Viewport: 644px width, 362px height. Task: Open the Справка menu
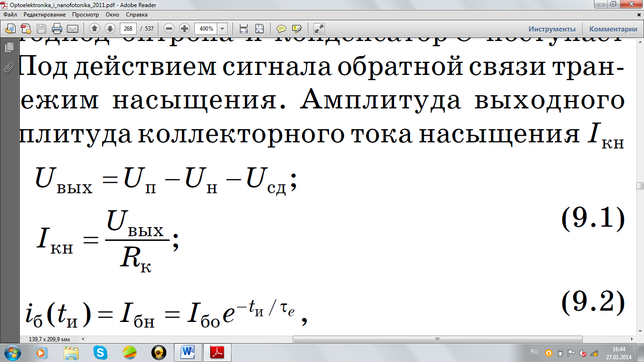click(137, 15)
